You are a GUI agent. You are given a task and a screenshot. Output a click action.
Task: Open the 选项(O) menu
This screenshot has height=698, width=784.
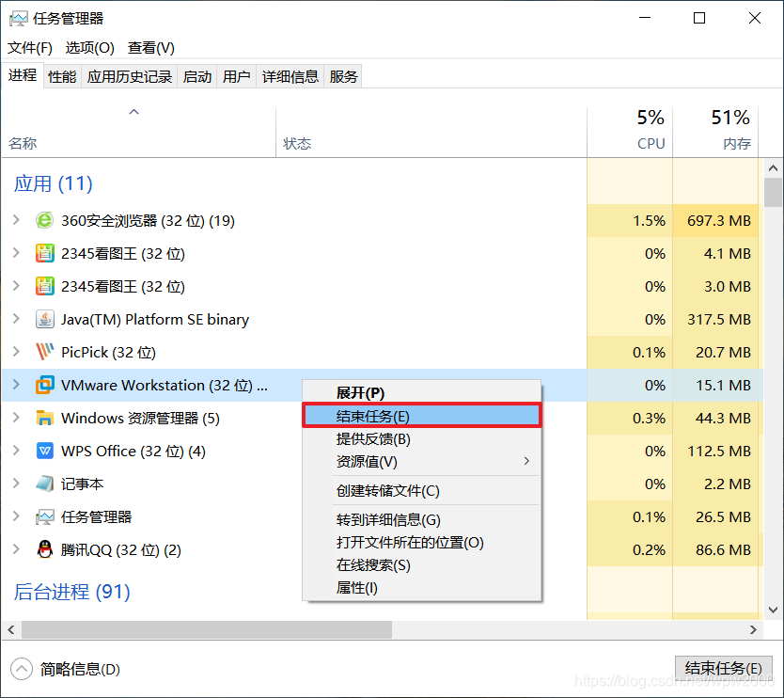click(x=89, y=48)
